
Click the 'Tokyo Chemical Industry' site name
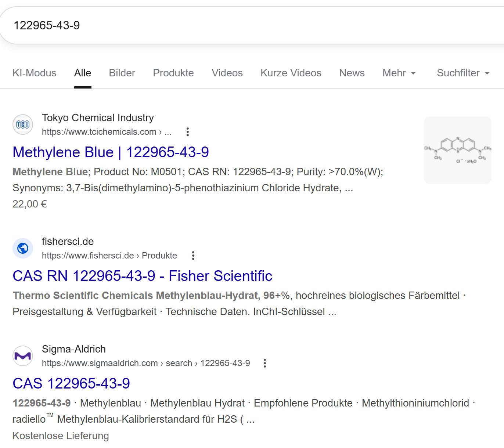[98, 118]
